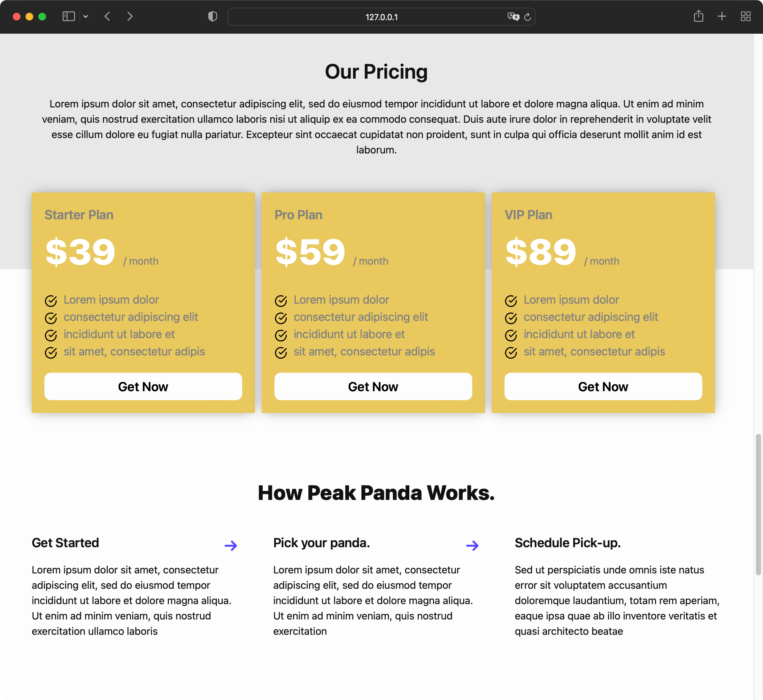Get Now on the VIP Plan

(603, 386)
